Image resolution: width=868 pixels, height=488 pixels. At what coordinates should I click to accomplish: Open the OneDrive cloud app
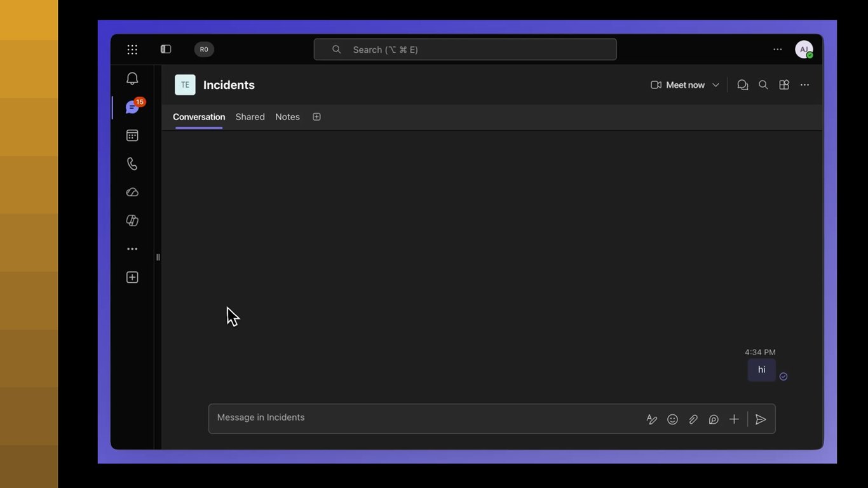coord(132,192)
